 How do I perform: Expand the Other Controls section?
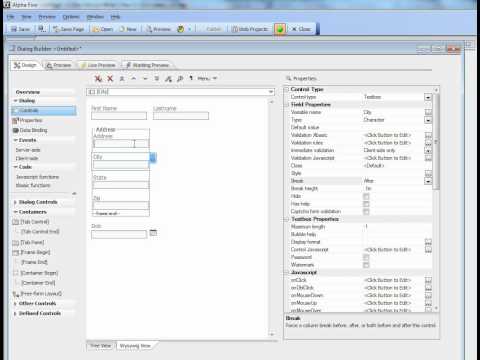pos(15,304)
